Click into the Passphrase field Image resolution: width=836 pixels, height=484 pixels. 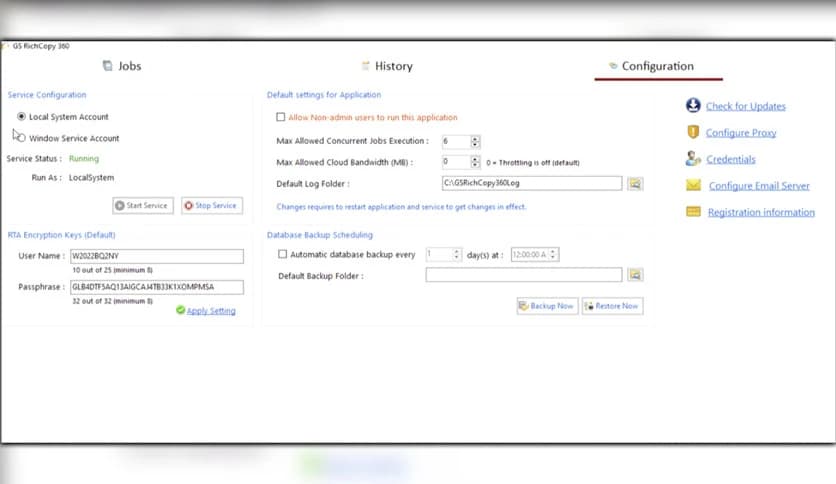[x=157, y=287]
